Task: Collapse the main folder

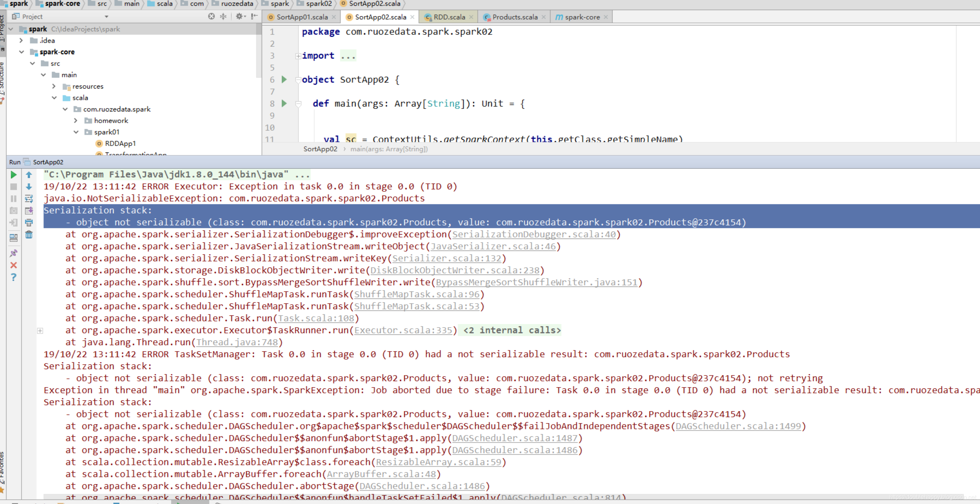Action: coord(44,75)
